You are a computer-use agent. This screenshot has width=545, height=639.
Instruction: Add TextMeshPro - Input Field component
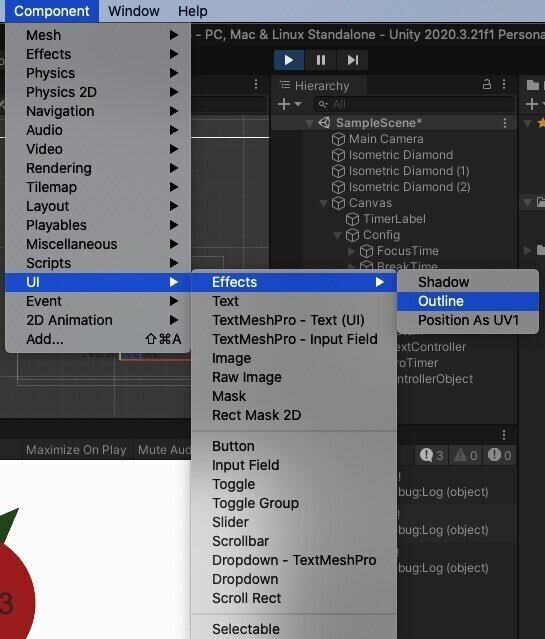point(294,339)
